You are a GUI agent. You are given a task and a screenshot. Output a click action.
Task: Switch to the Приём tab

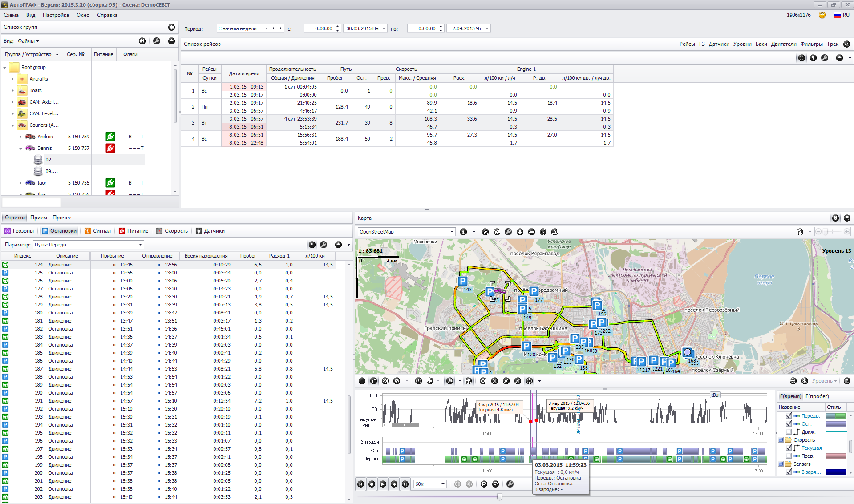tap(39, 218)
